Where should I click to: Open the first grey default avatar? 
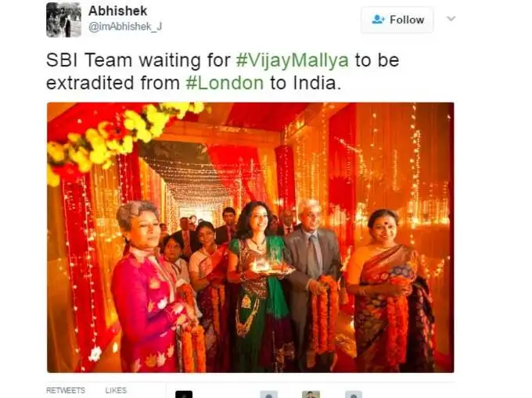[268, 394]
